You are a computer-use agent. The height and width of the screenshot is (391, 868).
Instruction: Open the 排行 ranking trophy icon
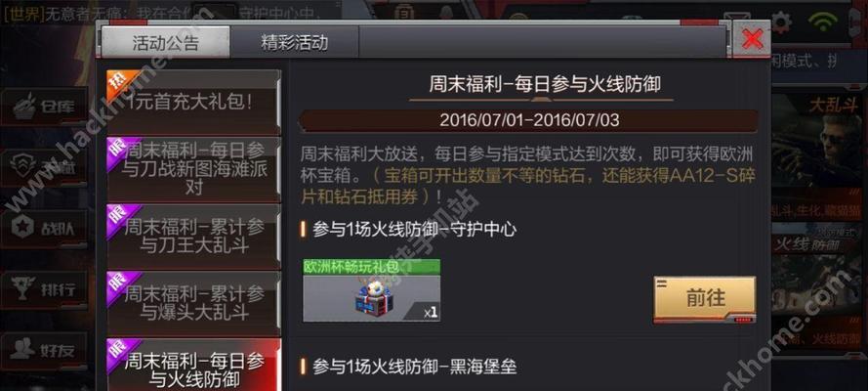point(44,289)
